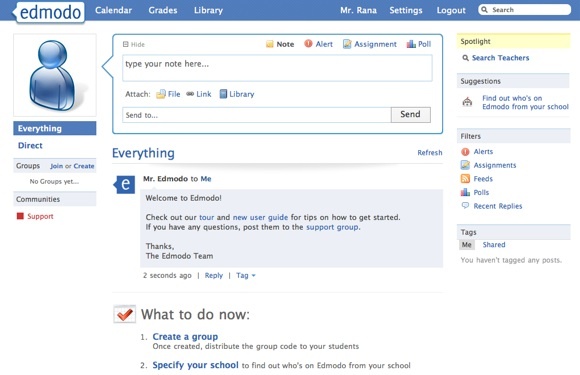Click the profile avatar picture
The image size is (580, 375).
click(55, 75)
